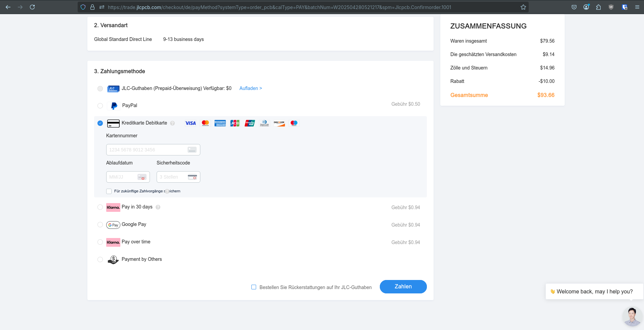Click the browser address bar URL

279,7
